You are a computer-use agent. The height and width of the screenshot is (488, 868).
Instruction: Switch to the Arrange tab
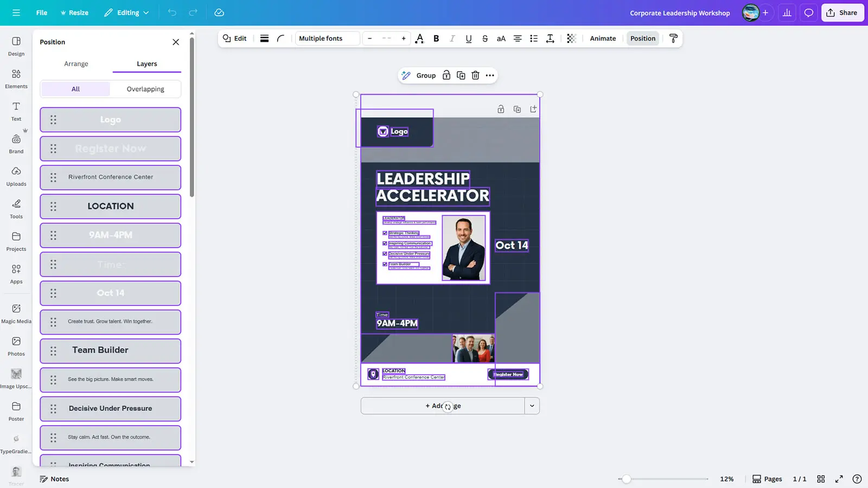point(76,63)
